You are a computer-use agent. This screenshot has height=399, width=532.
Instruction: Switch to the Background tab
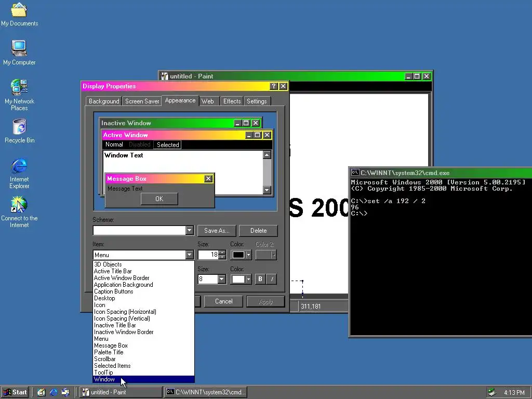click(x=104, y=101)
